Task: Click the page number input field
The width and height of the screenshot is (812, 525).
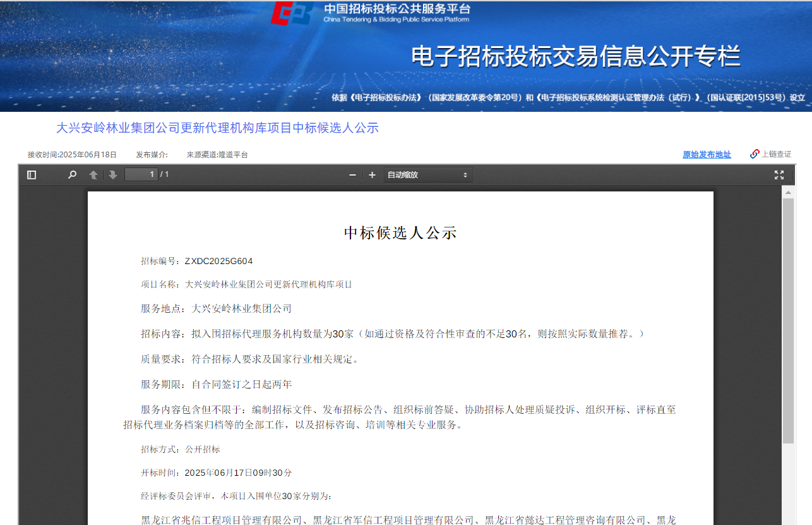Action: click(141, 174)
